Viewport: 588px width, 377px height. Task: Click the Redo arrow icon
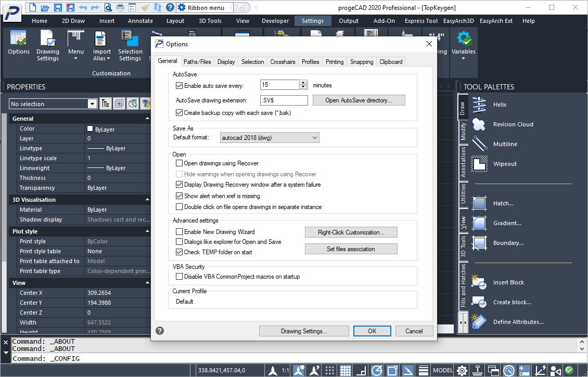tap(95, 7)
